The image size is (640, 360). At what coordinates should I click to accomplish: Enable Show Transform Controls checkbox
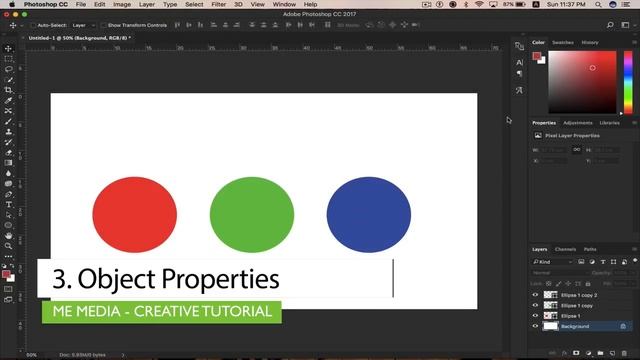104,25
